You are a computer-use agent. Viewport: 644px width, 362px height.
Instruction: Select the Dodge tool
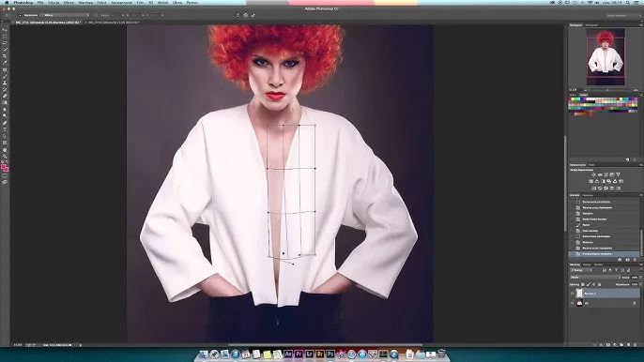5,115
